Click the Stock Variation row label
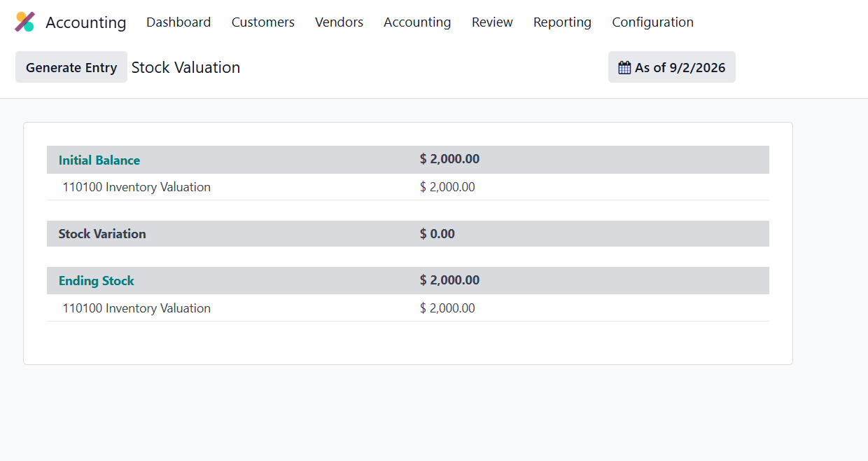 point(102,234)
